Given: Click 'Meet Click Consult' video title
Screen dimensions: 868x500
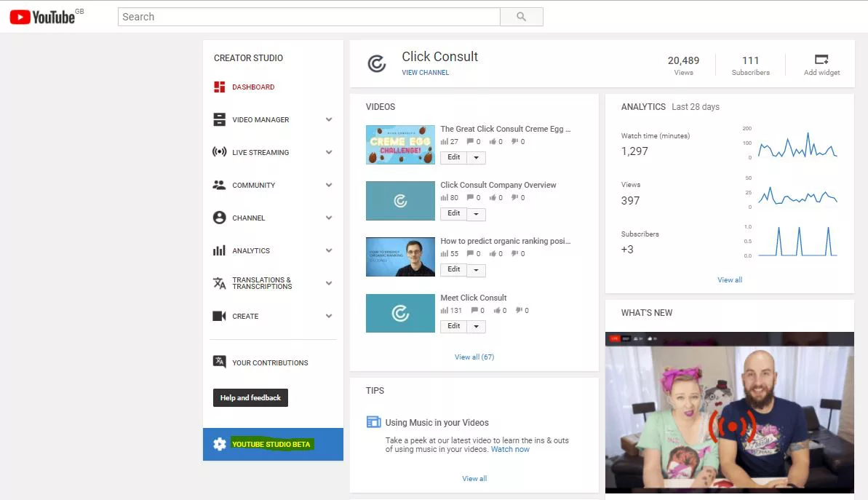Looking at the screenshot, I should click(x=474, y=298).
